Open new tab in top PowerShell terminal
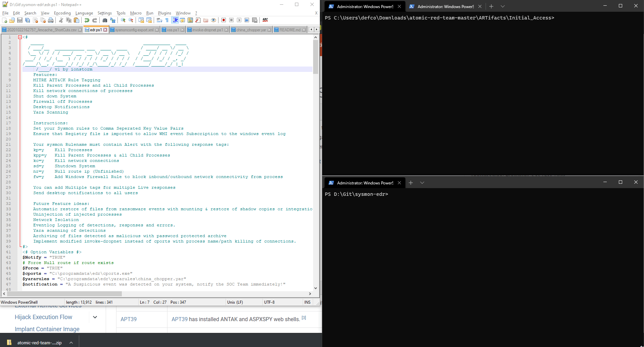This screenshot has height=347, width=644. point(491,6)
